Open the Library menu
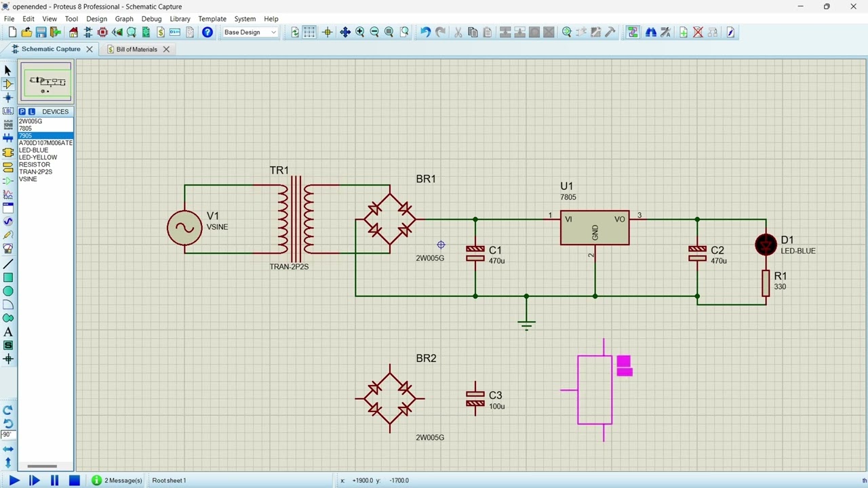This screenshot has width=868, height=488. pyautogui.click(x=180, y=19)
